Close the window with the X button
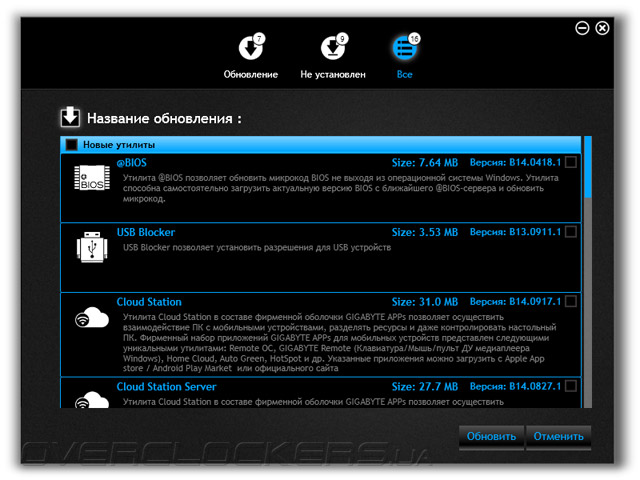The height and width of the screenshot is (480, 640). point(602,28)
